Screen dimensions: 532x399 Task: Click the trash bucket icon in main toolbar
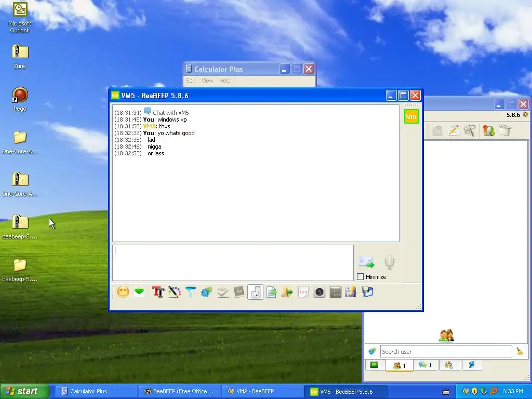[x=505, y=130]
